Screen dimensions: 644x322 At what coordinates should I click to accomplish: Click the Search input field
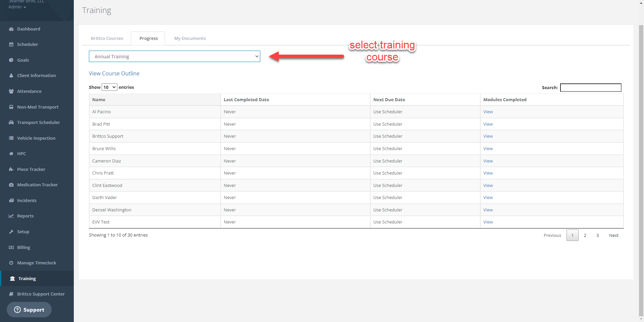(591, 88)
